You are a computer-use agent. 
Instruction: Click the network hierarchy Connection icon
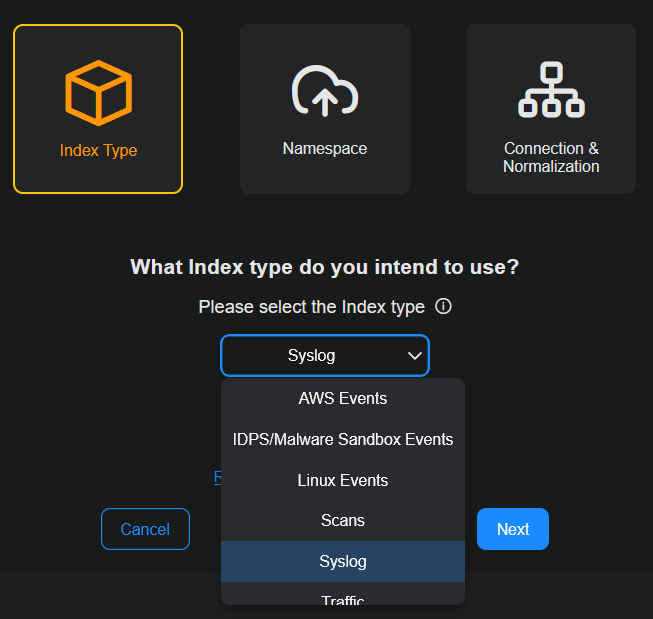(x=551, y=92)
